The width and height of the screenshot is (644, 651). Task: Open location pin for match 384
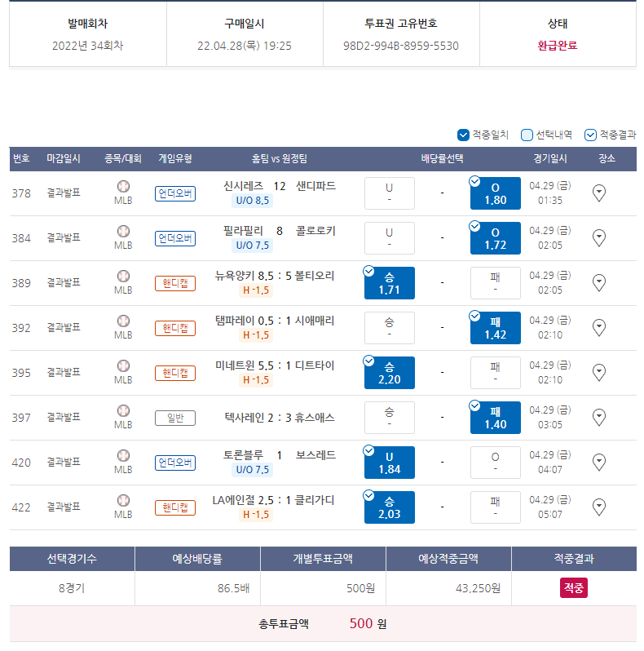[x=599, y=238]
